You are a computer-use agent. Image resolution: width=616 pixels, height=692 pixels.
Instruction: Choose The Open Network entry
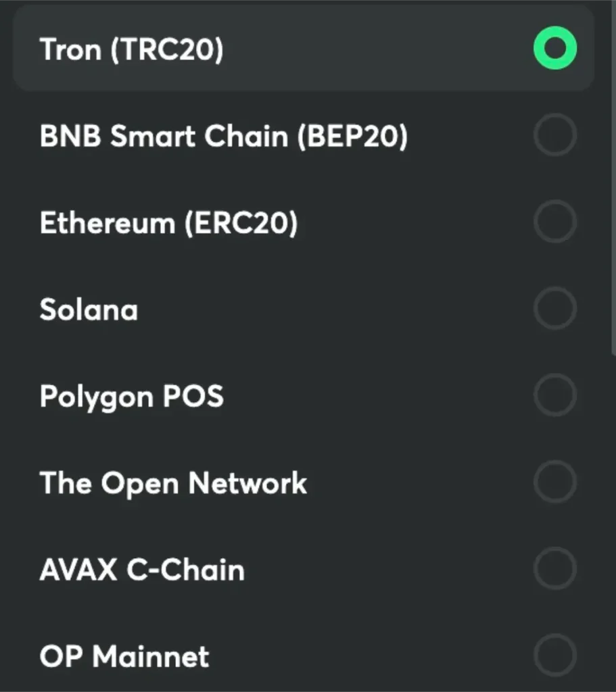point(304,482)
